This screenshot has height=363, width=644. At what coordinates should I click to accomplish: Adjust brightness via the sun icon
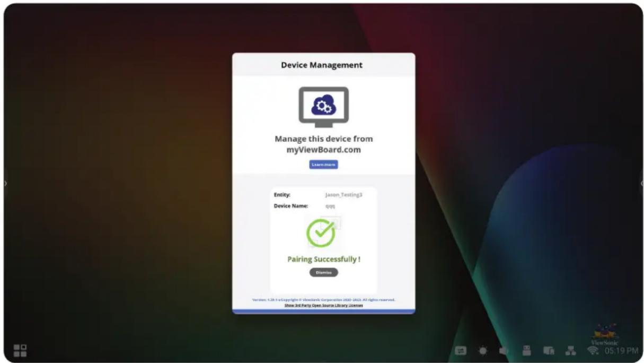483,351
